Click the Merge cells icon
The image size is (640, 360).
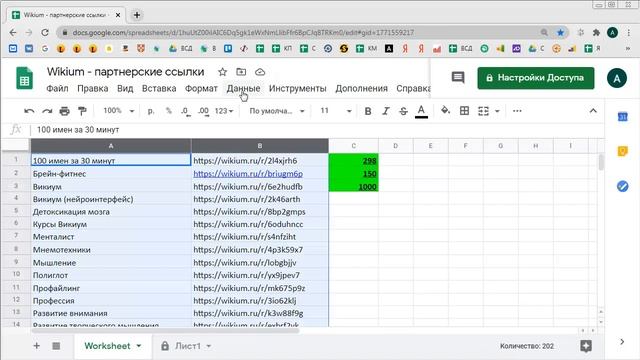(483, 111)
